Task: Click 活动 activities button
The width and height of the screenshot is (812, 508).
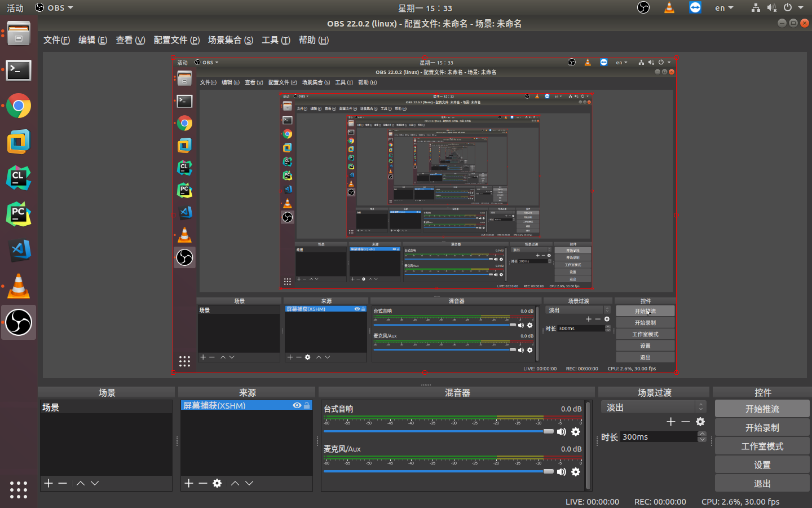Action: 15,8
